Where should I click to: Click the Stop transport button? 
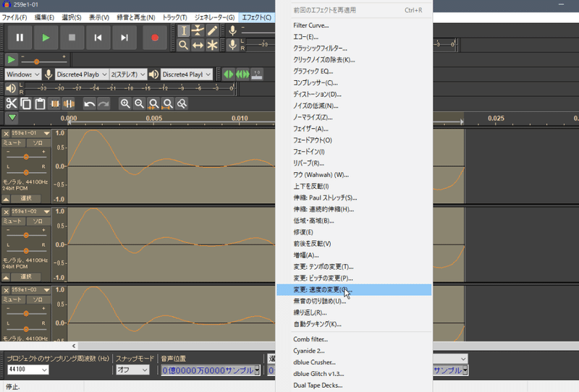[72, 38]
